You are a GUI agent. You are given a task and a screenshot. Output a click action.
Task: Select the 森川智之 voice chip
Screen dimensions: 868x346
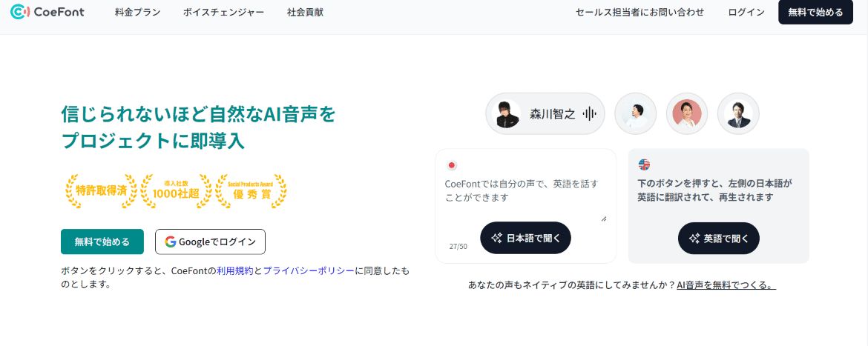(x=545, y=114)
